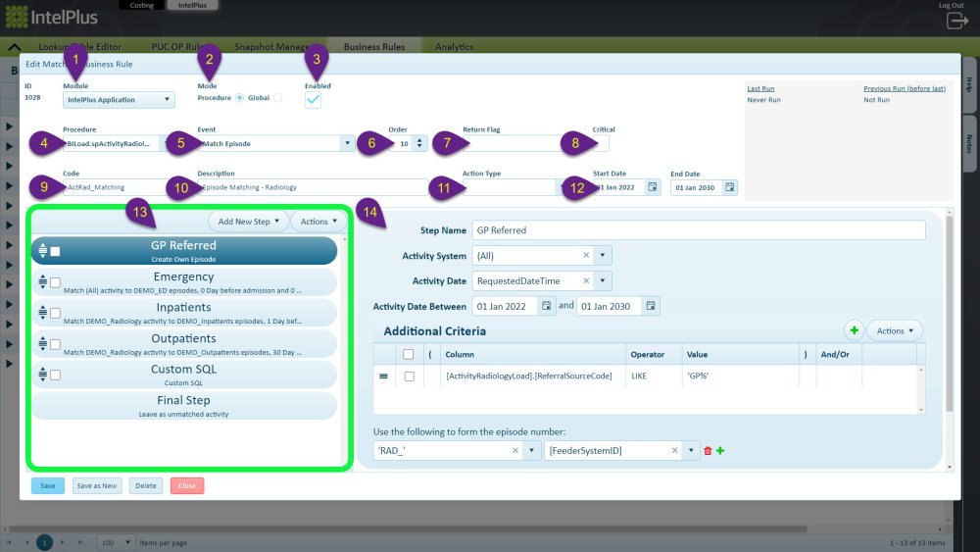Click the Log Out icon
The height and width of the screenshot is (552, 980).
[956, 21]
